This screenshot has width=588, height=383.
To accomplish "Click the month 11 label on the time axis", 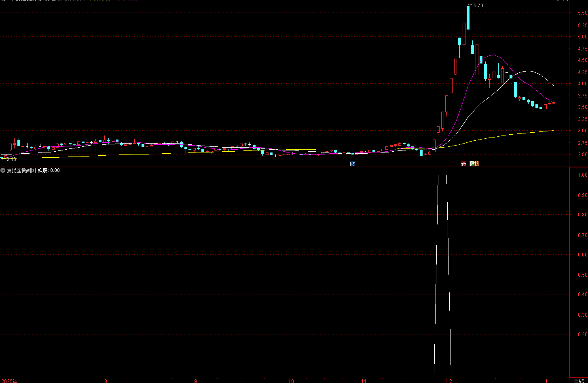I will (x=364, y=381).
